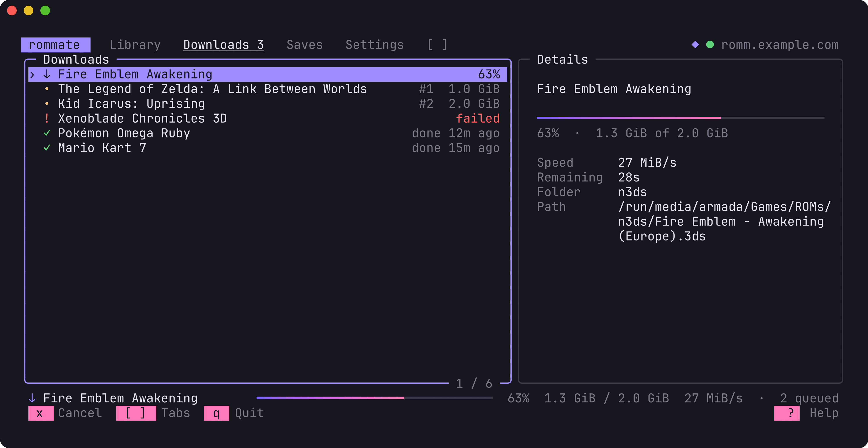Click the failed exclamation icon for Xenoblade Chronicles 3D
Screen dimensions: 868x448
(47, 118)
